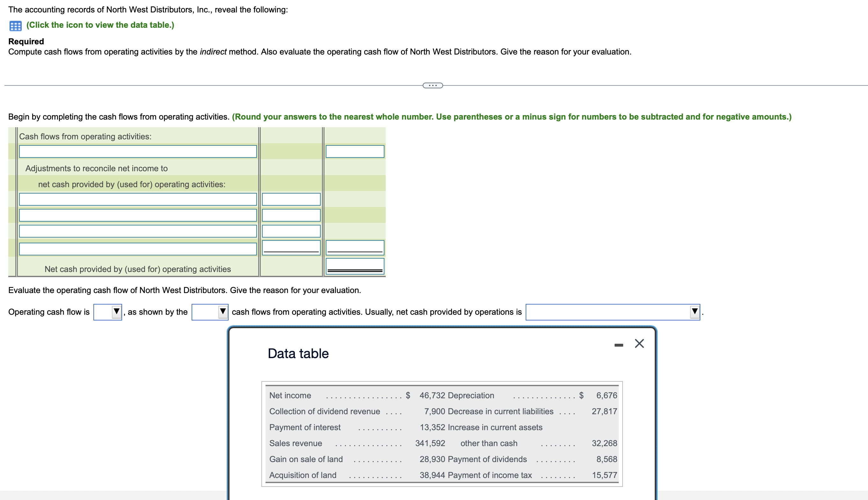Click the second adjustment row input
868x500 pixels.
[x=137, y=215]
